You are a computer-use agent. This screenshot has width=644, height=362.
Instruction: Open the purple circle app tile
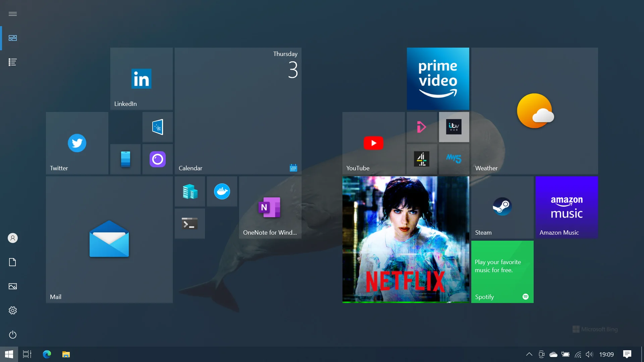coord(157,159)
